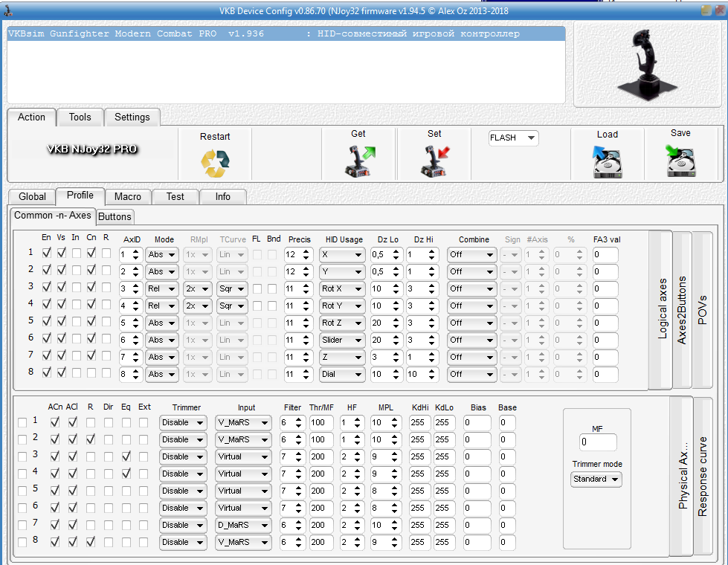
Task: Open the Trimmer mode Standard dropdown
Action: tap(596, 479)
